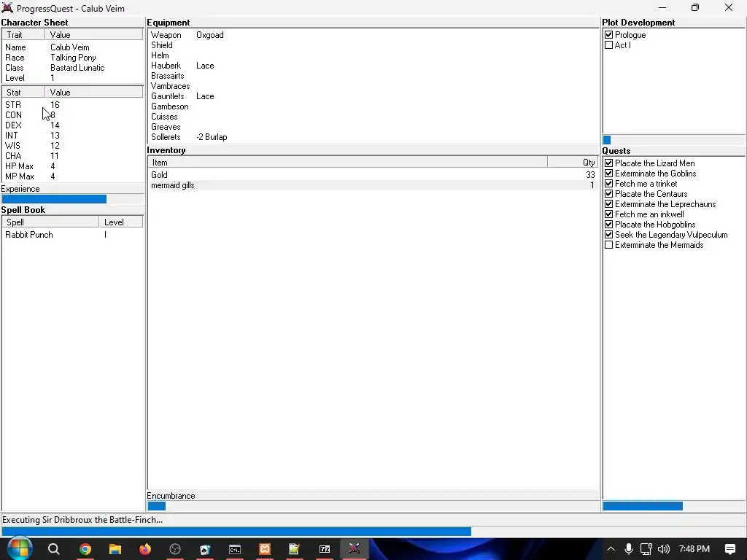The image size is (747, 560).
Task: Select the STR stat row
Action: pyautogui.click(x=72, y=105)
